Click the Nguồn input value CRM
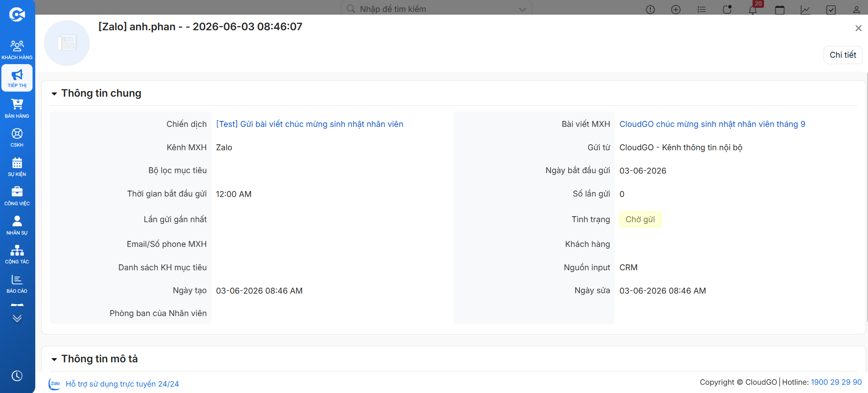The height and width of the screenshot is (393, 868). (x=628, y=267)
